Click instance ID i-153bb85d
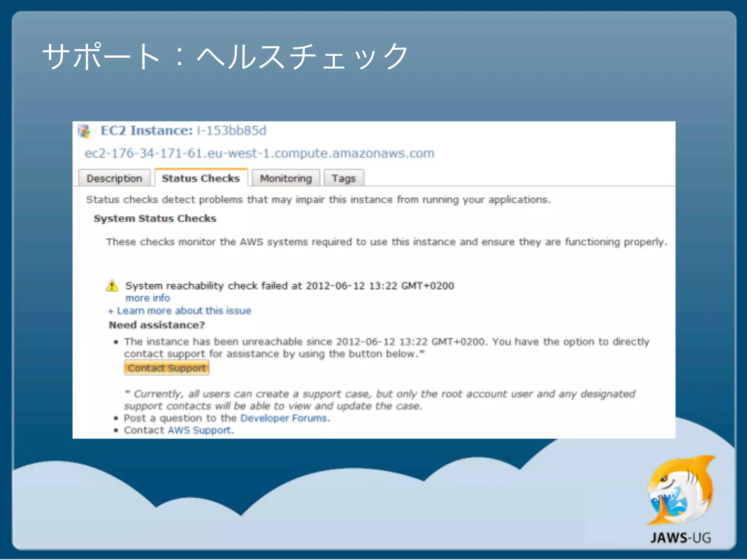Viewport: 747px width, 560px height. pyautogui.click(x=232, y=131)
